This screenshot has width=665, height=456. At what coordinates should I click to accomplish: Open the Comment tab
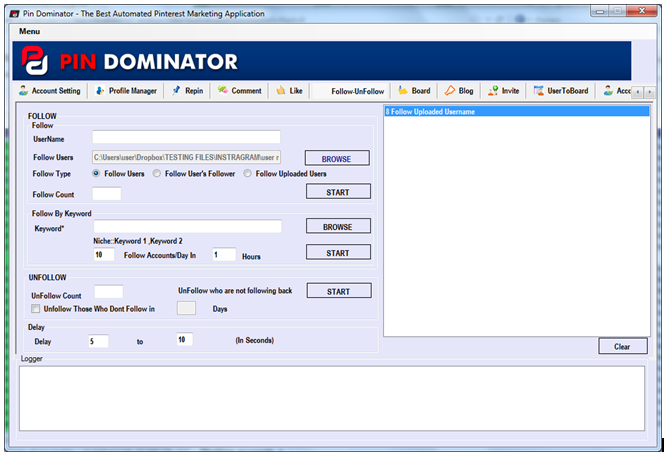click(240, 91)
